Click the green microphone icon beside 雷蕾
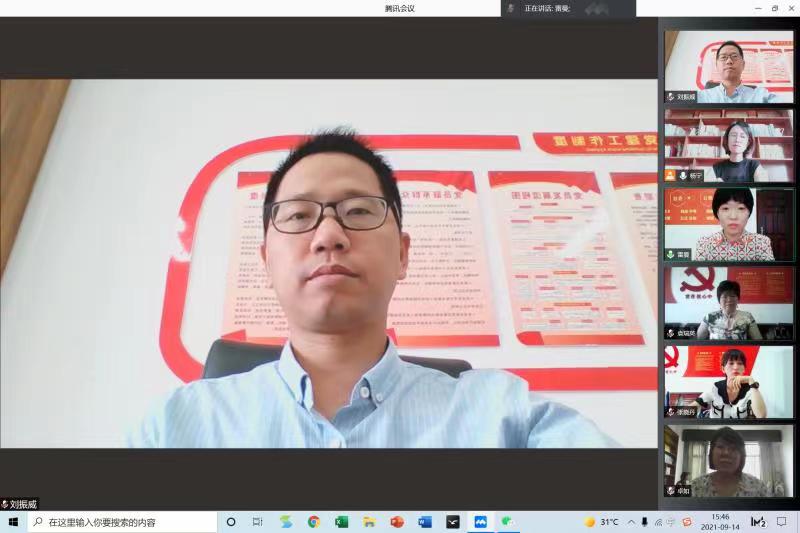The height and width of the screenshot is (533, 800). pyautogui.click(x=670, y=254)
